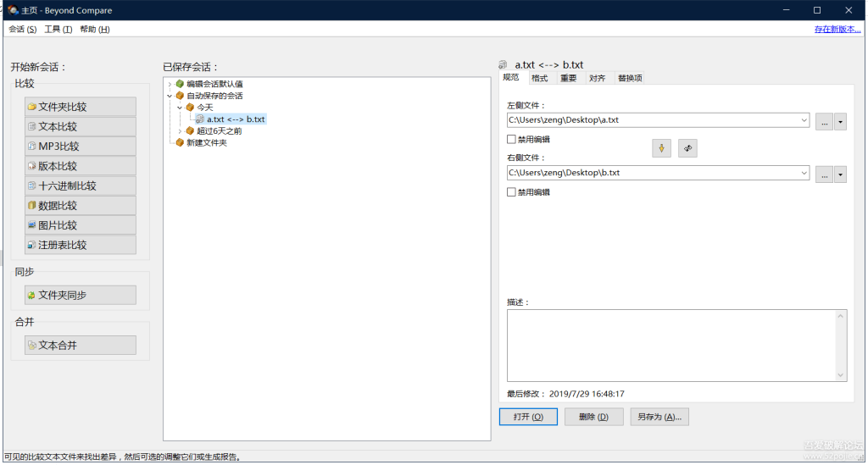Click the folder icon beside 超过6天之前
868x465 pixels.
(190, 131)
